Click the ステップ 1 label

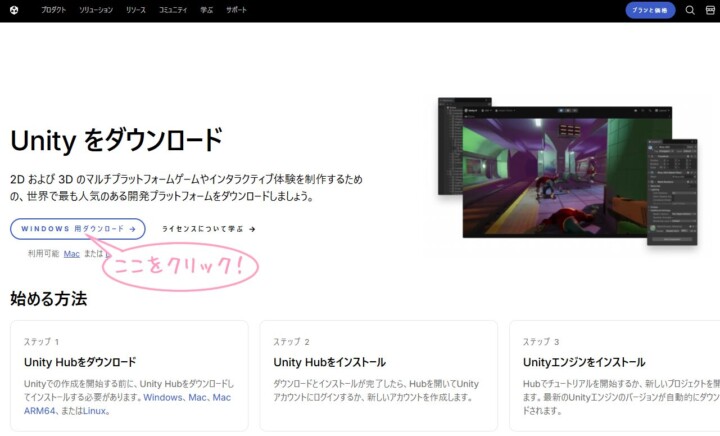pos(41,341)
